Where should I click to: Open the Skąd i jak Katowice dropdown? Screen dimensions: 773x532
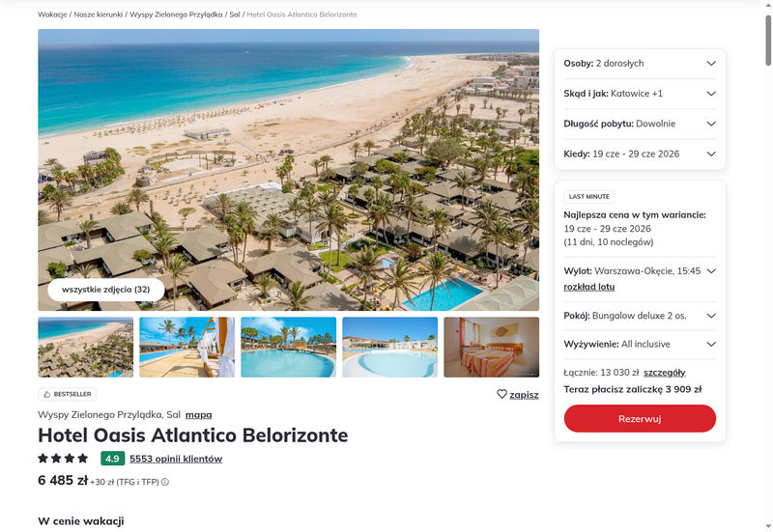click(x=640, y=94)
